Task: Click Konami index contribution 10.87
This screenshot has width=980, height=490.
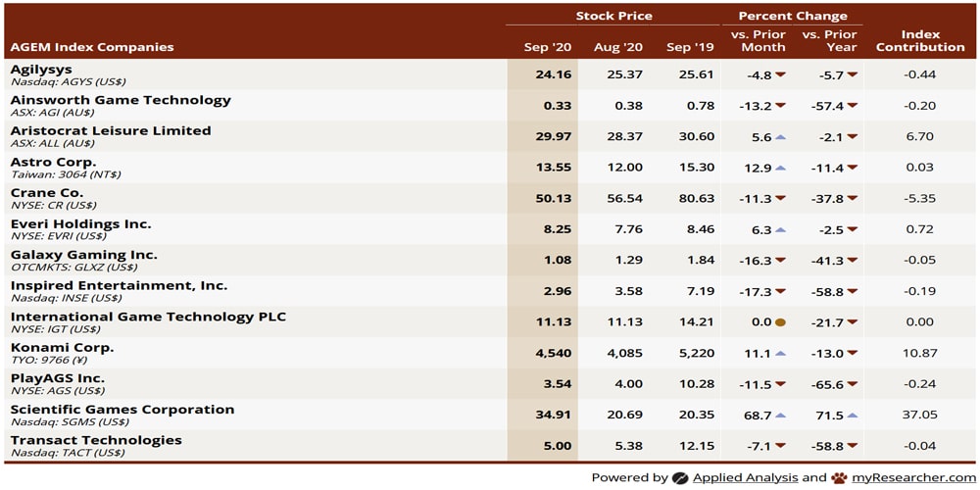Action: pos(920,353)
